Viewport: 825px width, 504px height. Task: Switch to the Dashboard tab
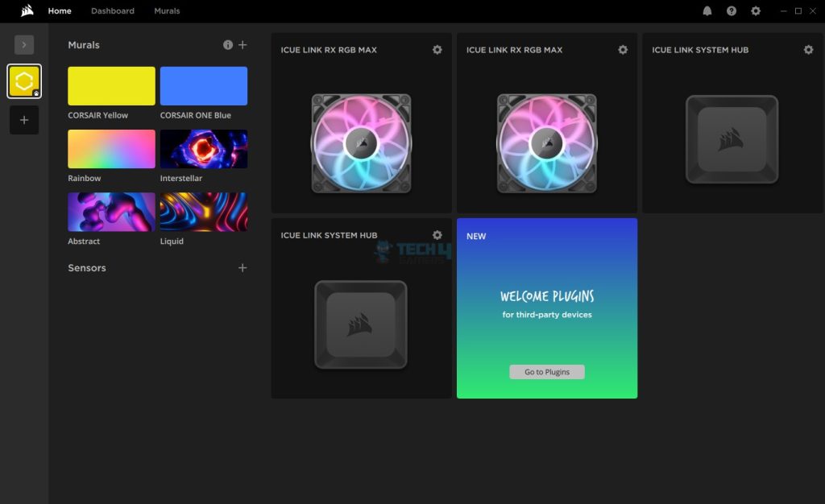click(113, 11)
